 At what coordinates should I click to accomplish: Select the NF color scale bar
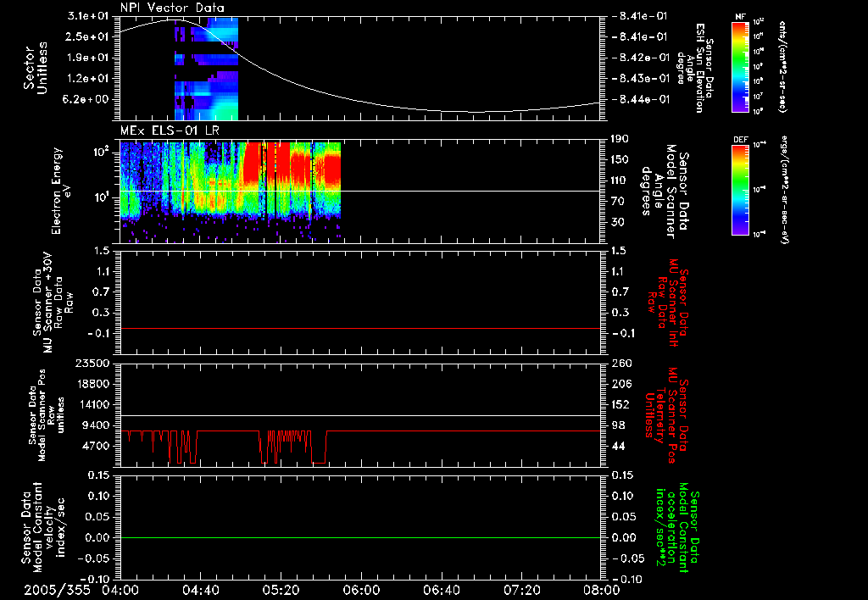click(x=741, y=66)
